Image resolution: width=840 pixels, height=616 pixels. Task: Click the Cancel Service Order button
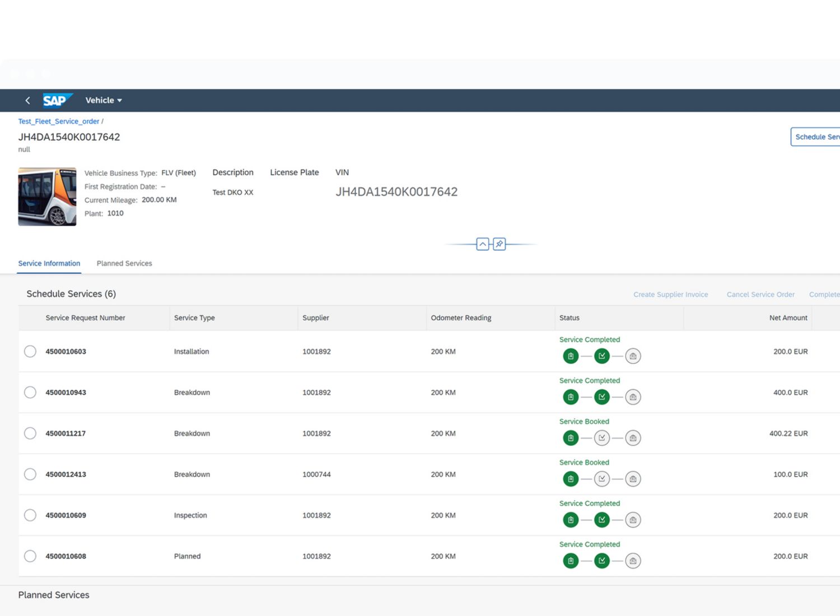pos(760,295)
